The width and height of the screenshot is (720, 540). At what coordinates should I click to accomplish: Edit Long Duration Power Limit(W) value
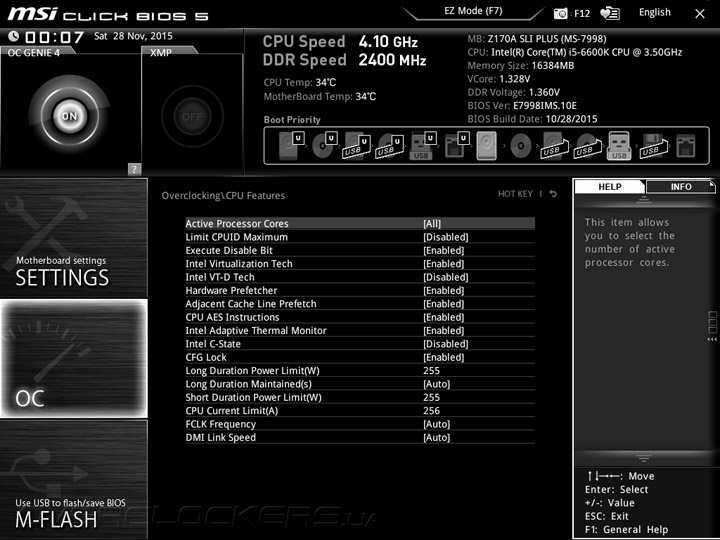click(x=360, y=371)
